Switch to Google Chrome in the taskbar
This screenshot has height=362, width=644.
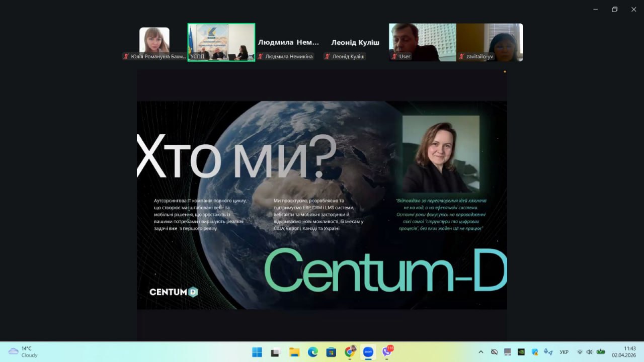tap(350, 352)
